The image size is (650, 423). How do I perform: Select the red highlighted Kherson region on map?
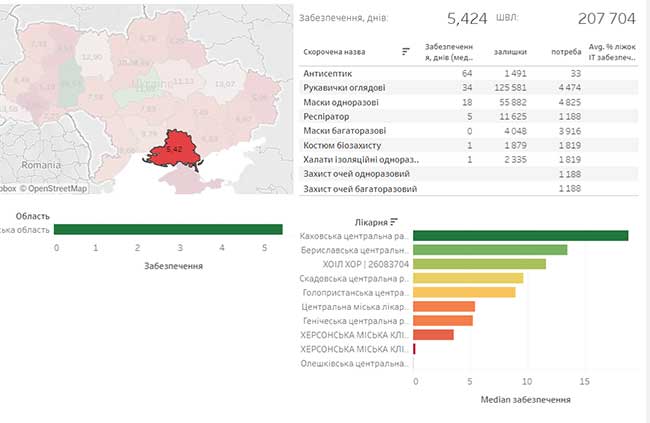click(173, 150)
